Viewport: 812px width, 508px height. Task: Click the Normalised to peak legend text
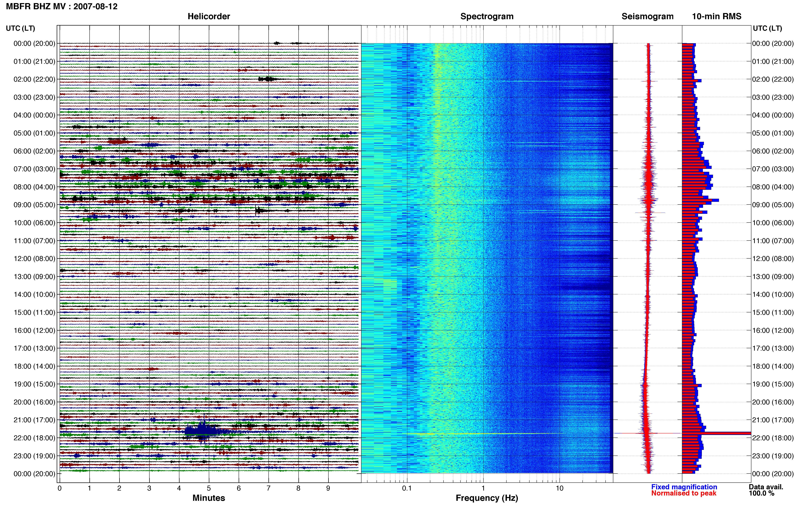coord(684,493)
